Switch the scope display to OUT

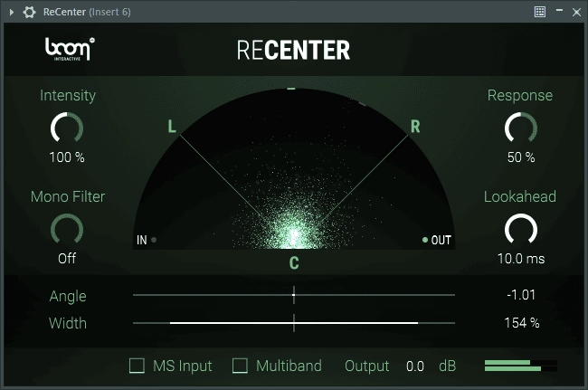click(x=437, y=240)
